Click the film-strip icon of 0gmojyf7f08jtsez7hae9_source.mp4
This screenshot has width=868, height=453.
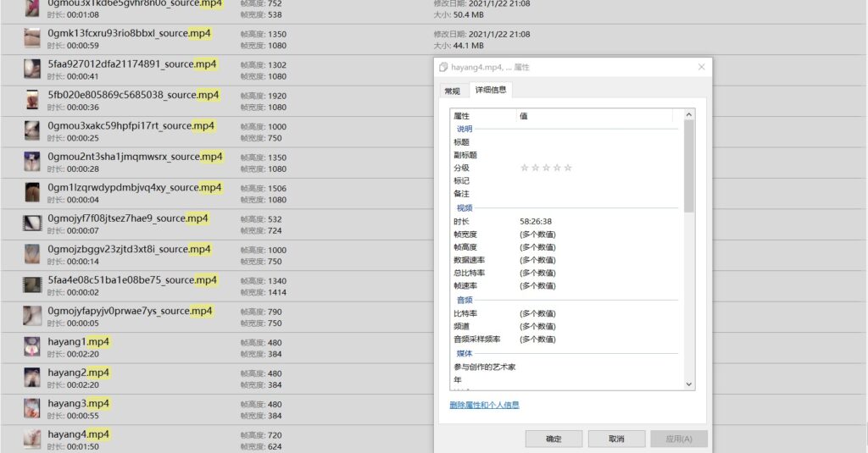(x=32, y=224)
